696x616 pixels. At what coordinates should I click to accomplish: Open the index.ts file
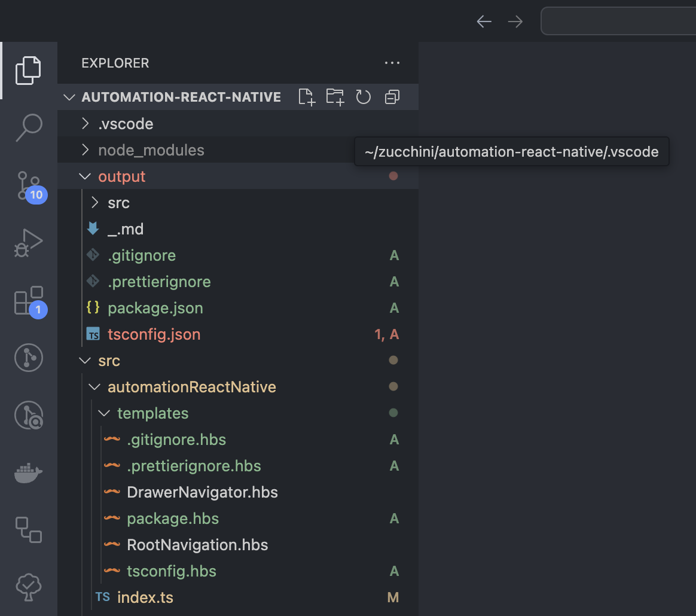[x=145, y=597]
